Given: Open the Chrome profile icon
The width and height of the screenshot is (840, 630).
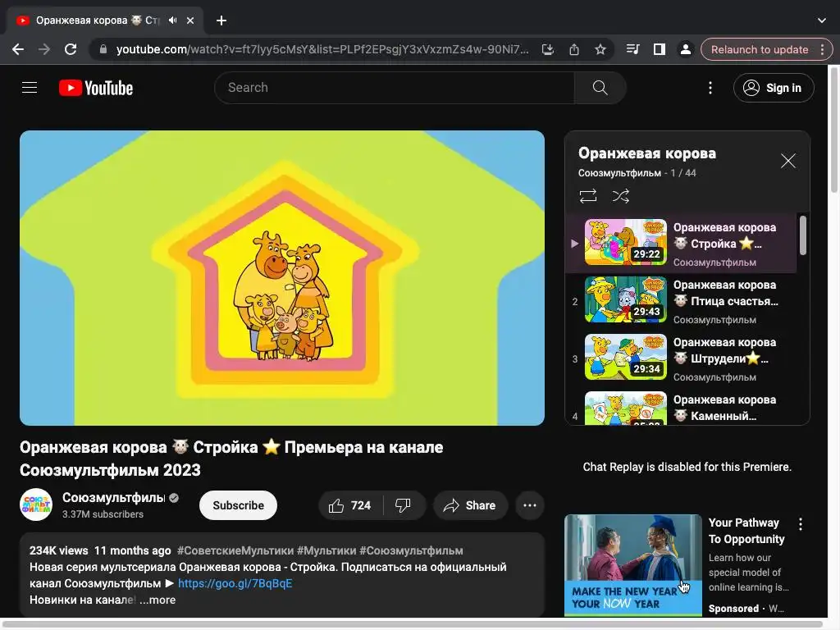Looking at the screenshot, I should (x=685, y=49).
